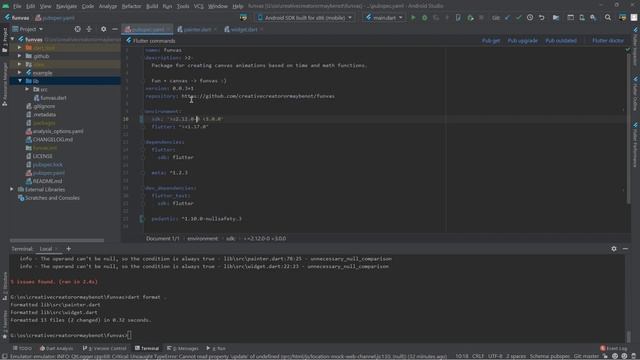
Task: Expand the example folder node
Action: tap(20, 73)
